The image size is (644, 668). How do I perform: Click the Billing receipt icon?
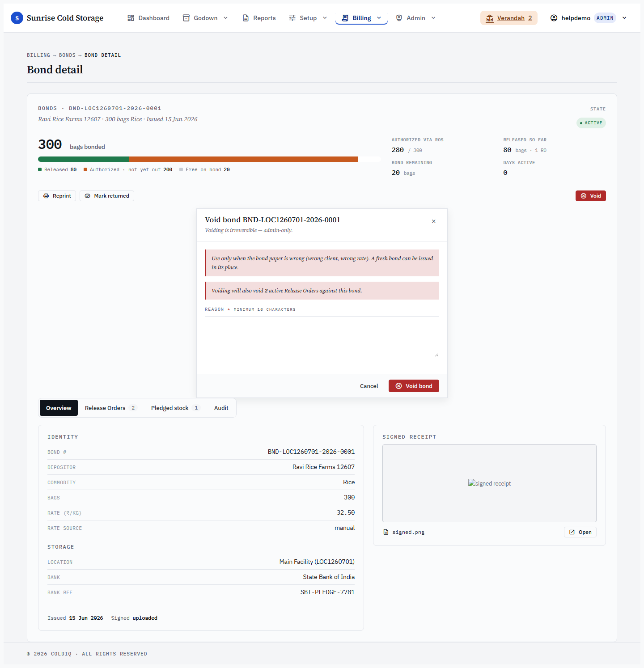coord(345,18)
